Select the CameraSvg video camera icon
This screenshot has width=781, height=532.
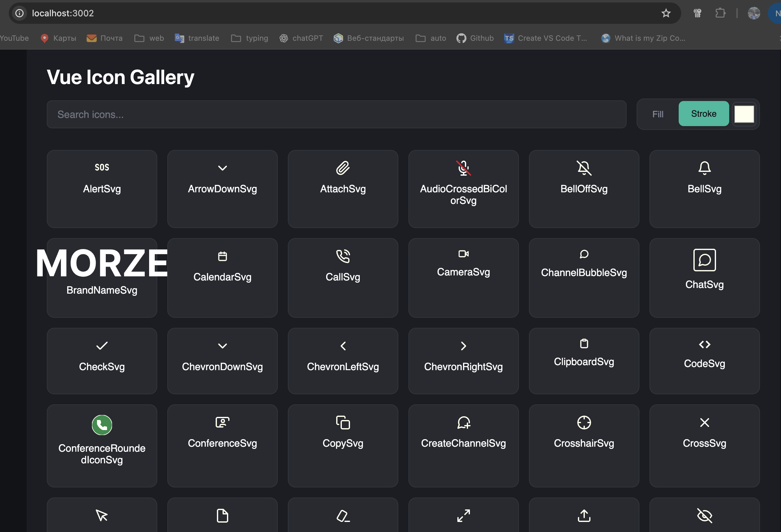click(463, 253)
